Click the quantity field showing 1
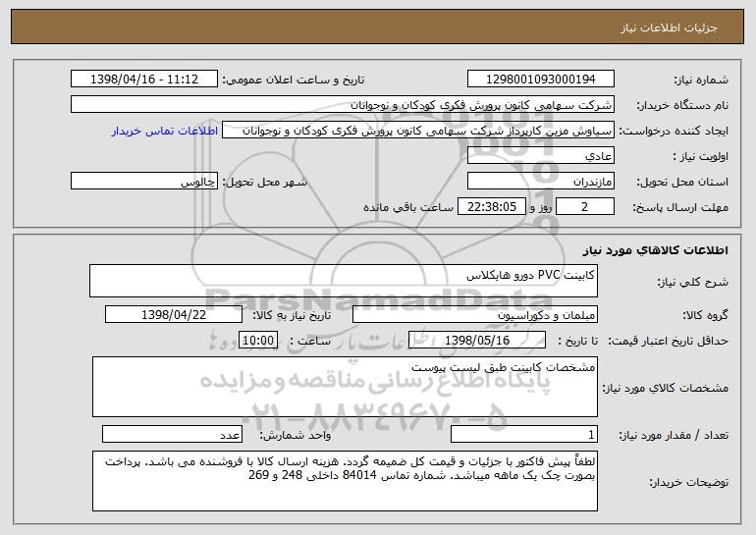Screen dimensions: 756x535 pyautogui.click(x=524, y=434)
